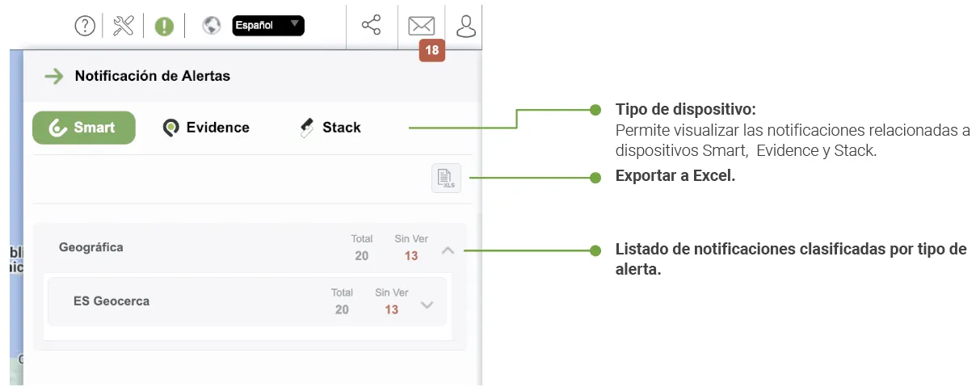Open the share icon
This screenshot has height=391, width=980.
pyautogui.click(x=372, y=25)
